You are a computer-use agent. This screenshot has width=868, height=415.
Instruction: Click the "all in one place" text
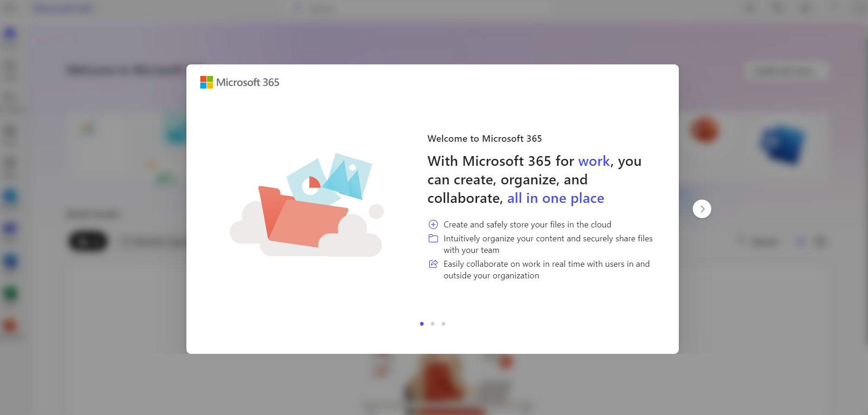[555, 198]
